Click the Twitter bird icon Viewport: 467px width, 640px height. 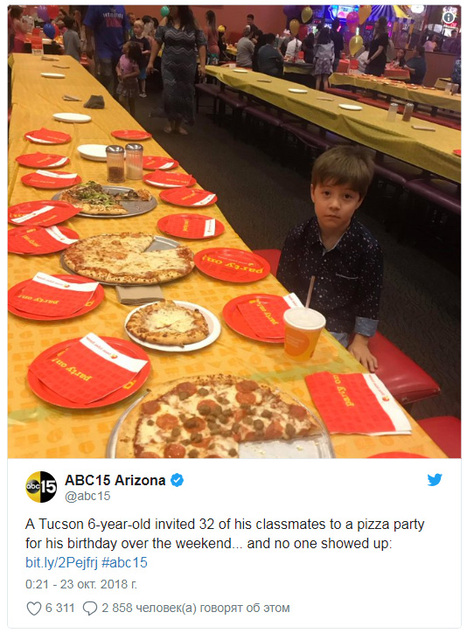[x=435, y=480]
